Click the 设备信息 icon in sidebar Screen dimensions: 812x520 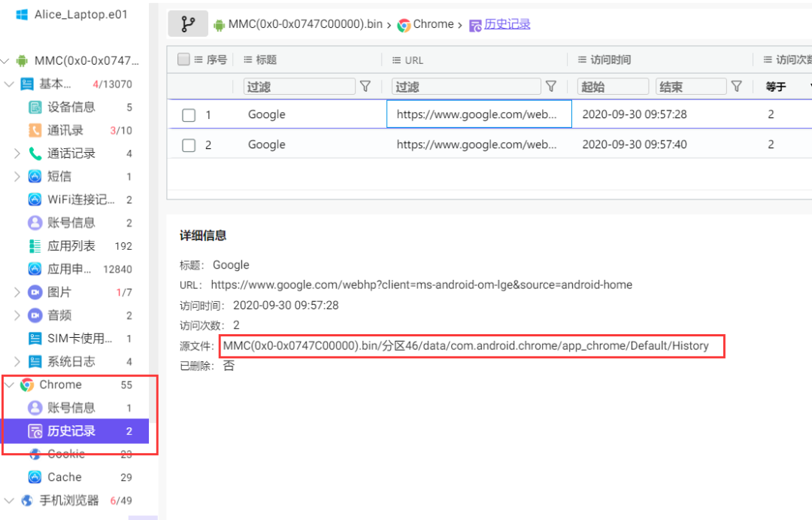(x=35, y=108)
